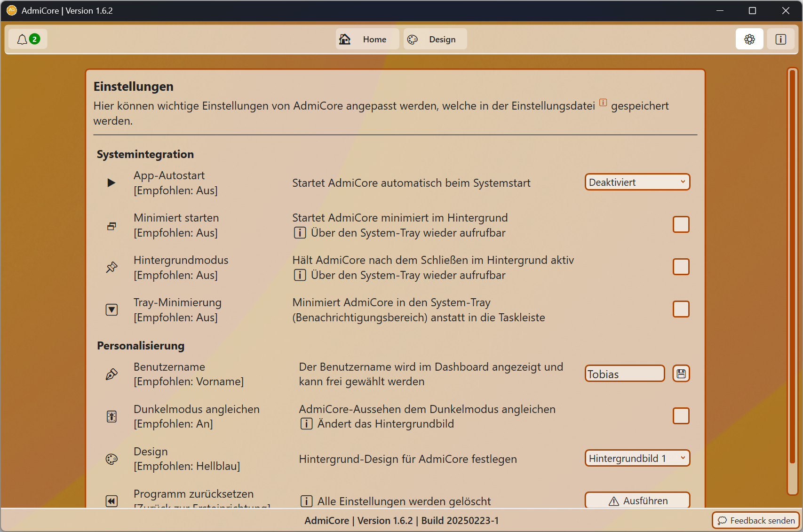Enable the Hintergrundmodus checkbox
This screenshot has width=803, height=532.
pyautogui.click(x=681, y=267)
